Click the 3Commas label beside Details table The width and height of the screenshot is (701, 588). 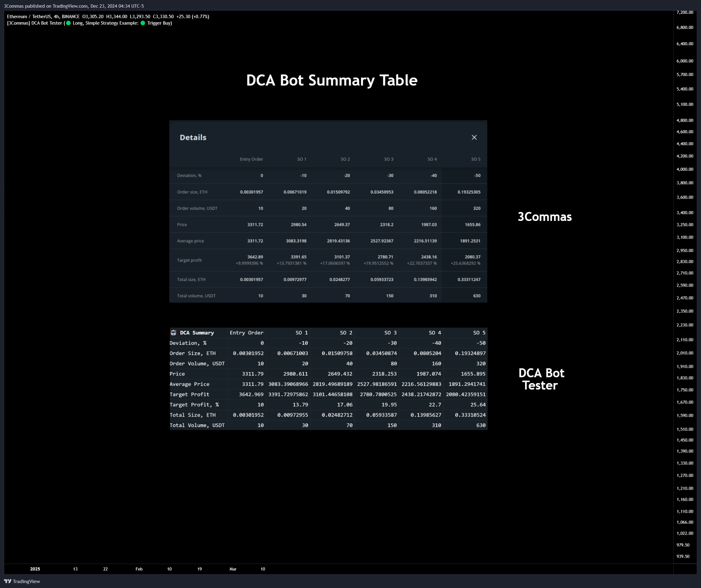tap(544, 217)
